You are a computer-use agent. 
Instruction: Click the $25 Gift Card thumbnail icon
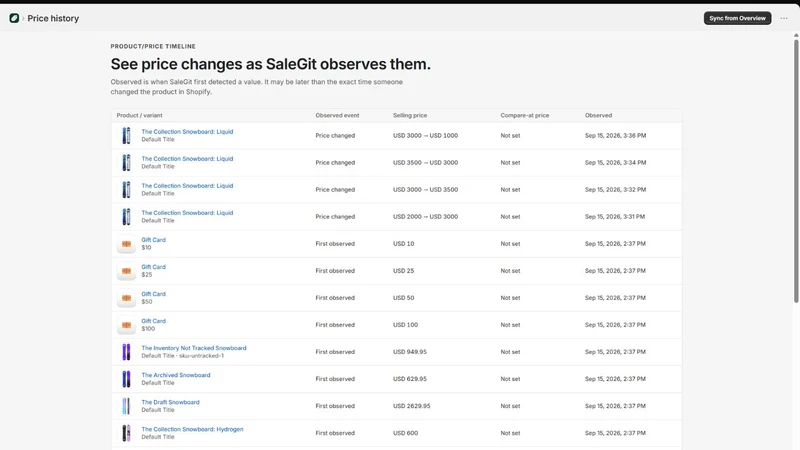point(126,271)
